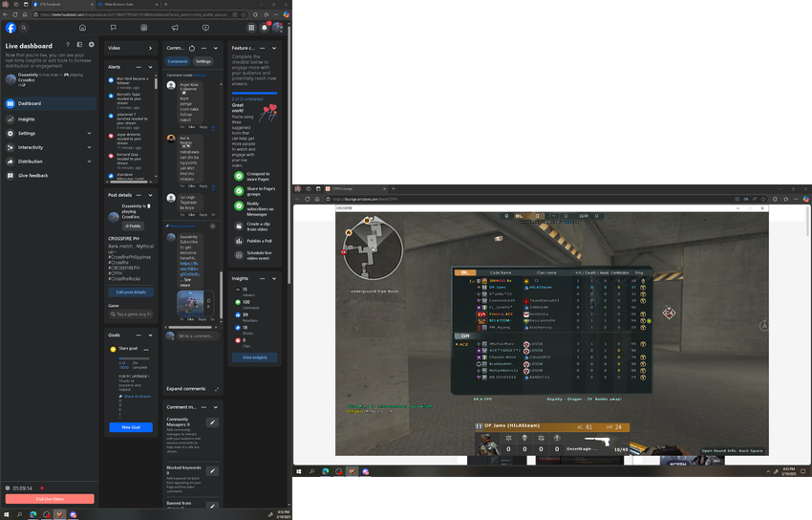This screenshot has height=520, width=812.
Task: Open Insights in the sidebar
Action: coord(50,119)
